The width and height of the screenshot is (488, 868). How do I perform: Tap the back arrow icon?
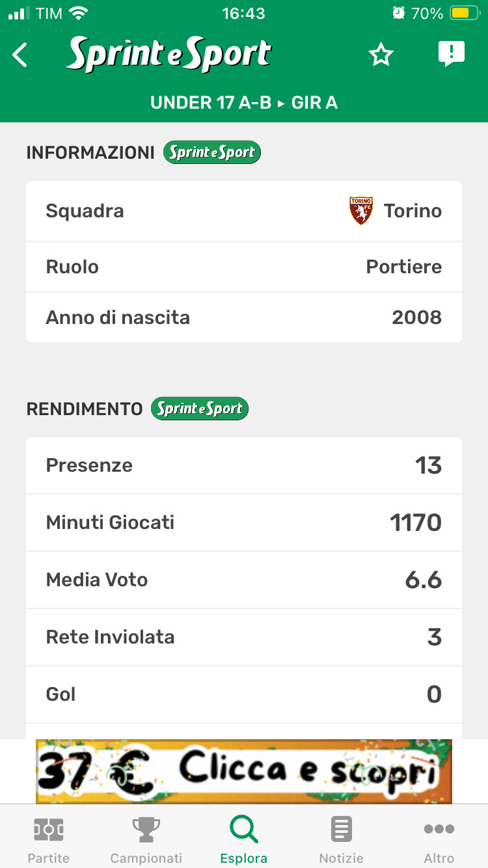(21, 55)
